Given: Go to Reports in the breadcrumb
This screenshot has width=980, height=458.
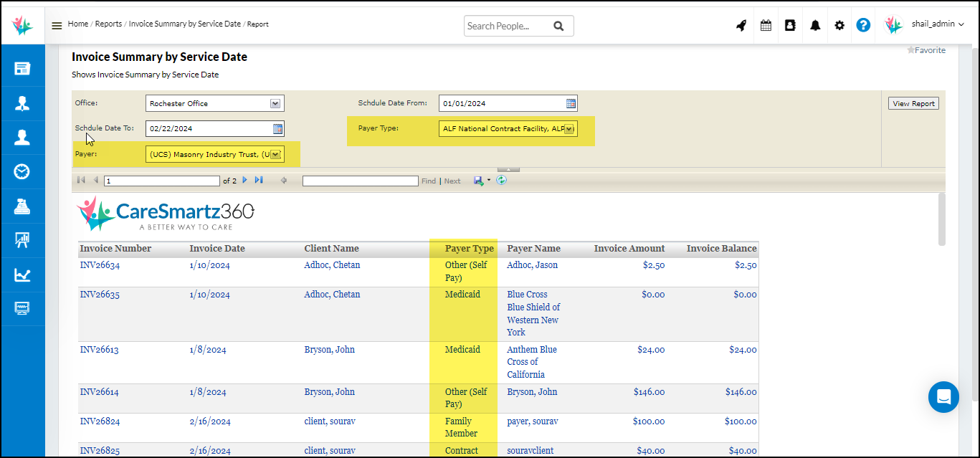Looking at the screenshot, I should 108,24.
